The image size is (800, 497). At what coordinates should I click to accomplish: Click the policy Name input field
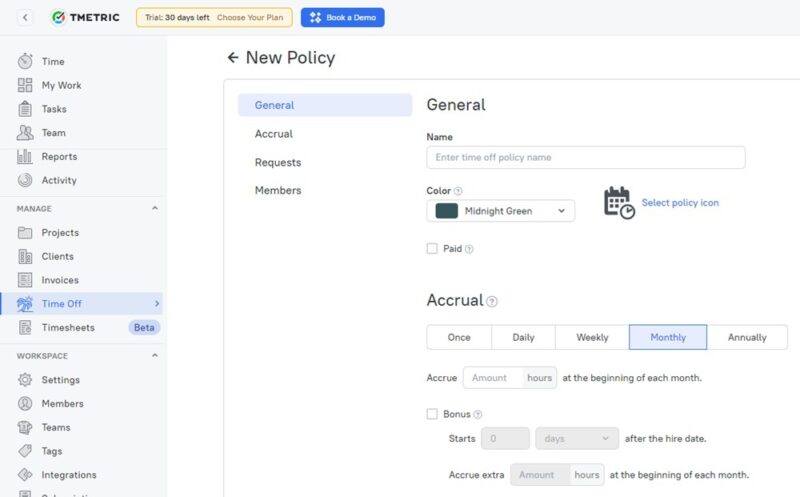[585, 158]
